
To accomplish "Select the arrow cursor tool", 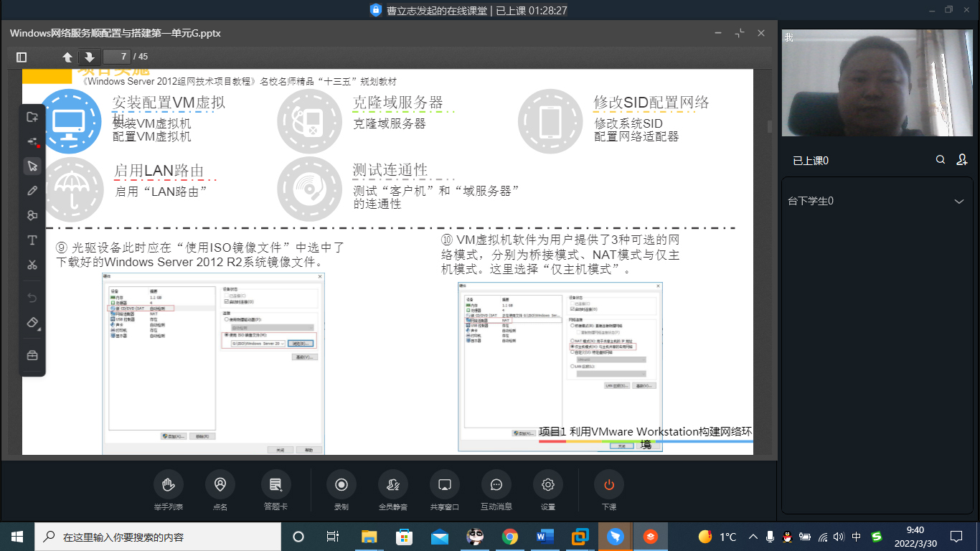I will [32, 166].
